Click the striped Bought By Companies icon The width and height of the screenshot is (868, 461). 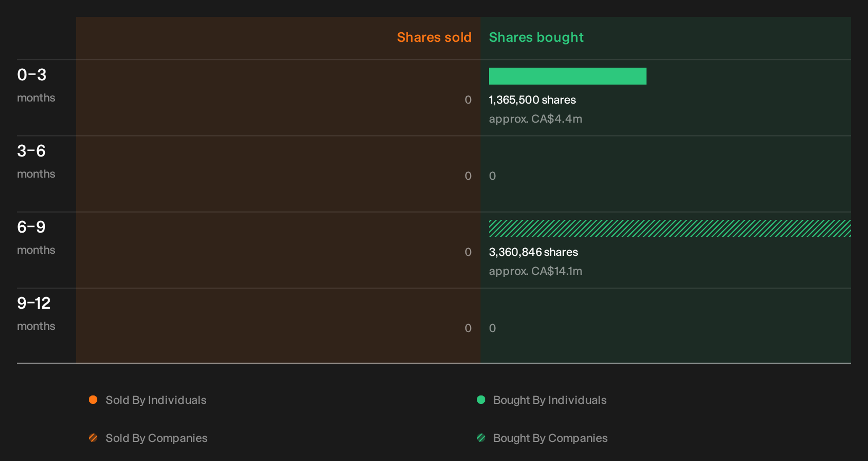(481, 438)
